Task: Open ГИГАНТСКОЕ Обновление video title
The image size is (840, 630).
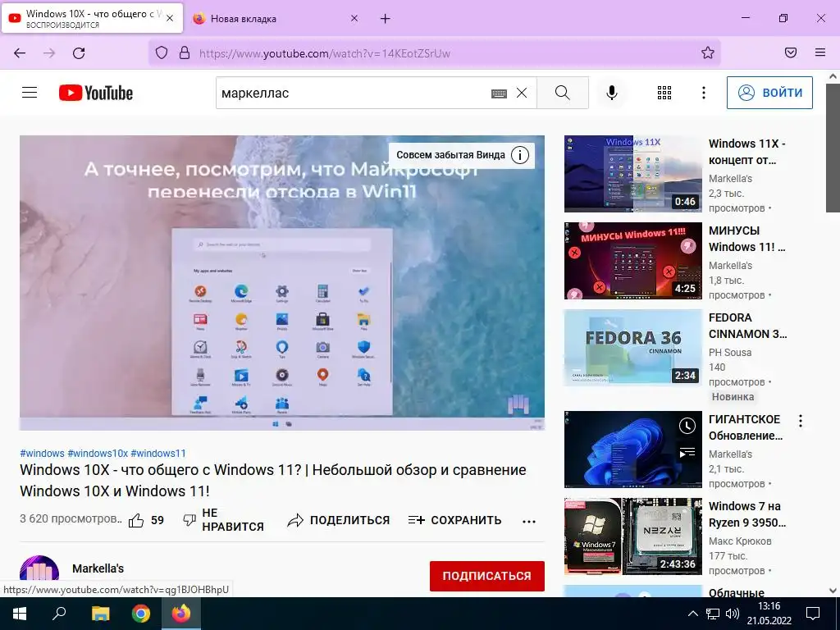Action: pos(745,427)
